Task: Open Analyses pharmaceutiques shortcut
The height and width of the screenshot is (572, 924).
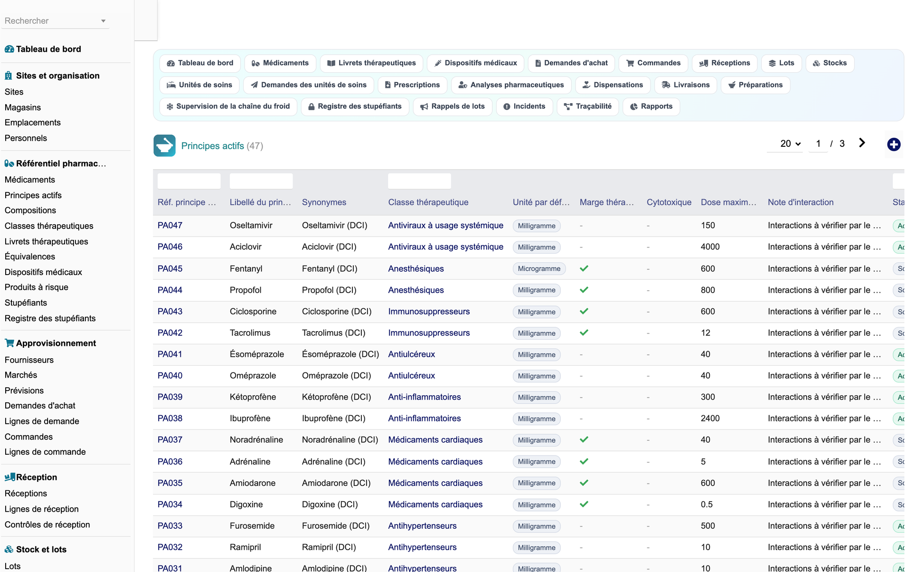Action: click(x=511, y=85)
